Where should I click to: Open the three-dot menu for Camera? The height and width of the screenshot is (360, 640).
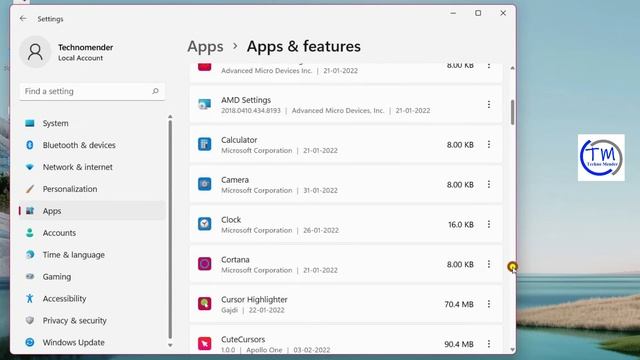coord(489,184)
